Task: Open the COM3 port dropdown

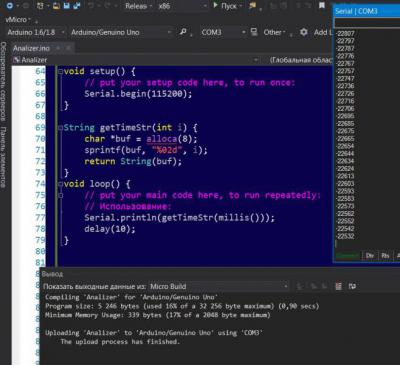Action: coord(223,32)
